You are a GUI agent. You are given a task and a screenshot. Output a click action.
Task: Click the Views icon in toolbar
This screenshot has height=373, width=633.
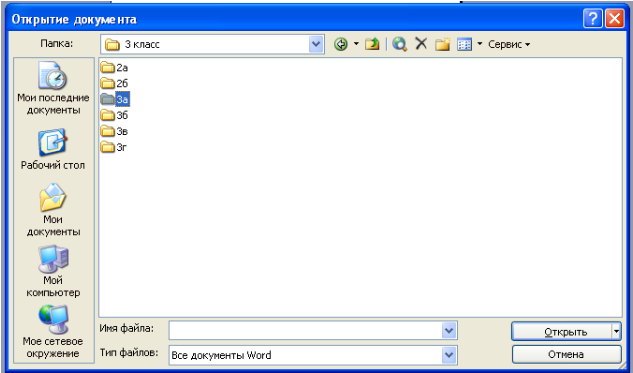464,44
